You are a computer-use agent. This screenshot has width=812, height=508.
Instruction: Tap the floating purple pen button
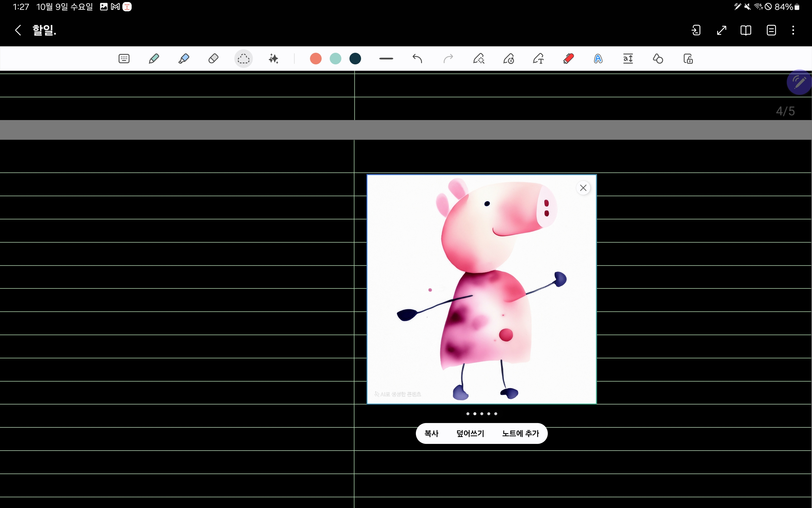pyautogui.click(x=799, y=82)
